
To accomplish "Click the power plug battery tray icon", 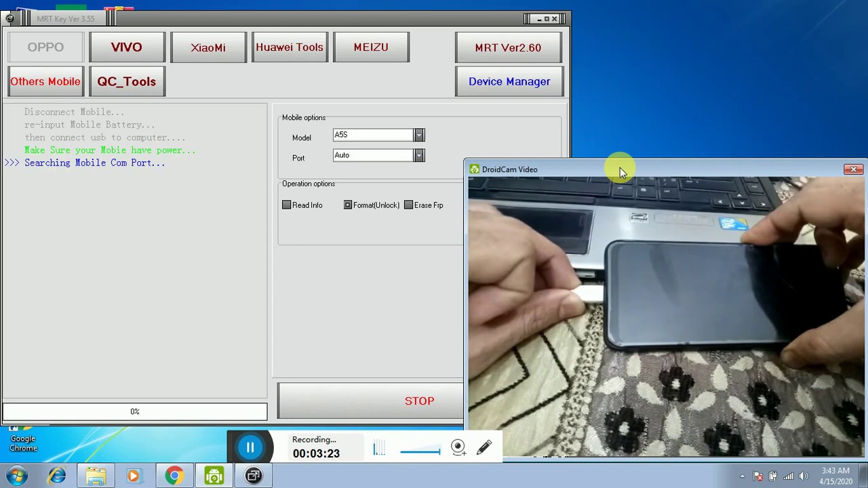I will [x=773, y=476].
